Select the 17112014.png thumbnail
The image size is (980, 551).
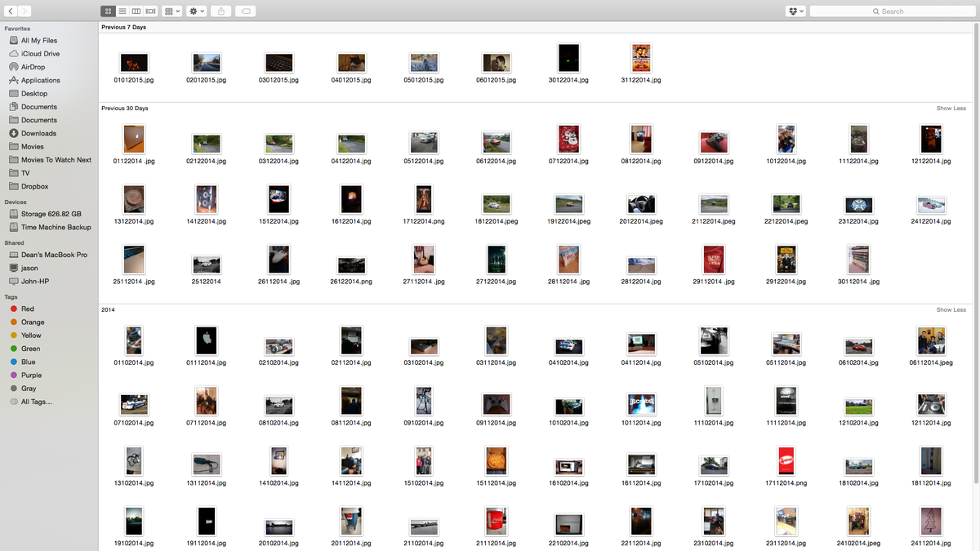[x=786, y=460]
